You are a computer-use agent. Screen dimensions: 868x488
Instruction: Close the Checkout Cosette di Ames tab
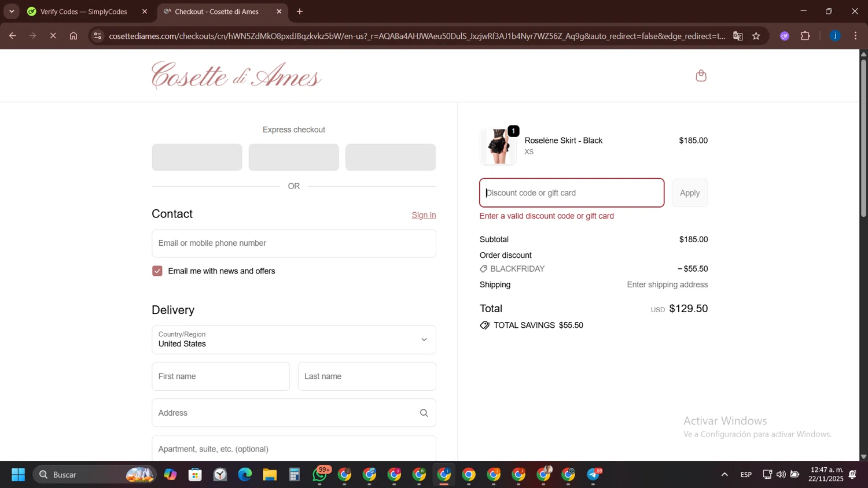pos(279,12)
